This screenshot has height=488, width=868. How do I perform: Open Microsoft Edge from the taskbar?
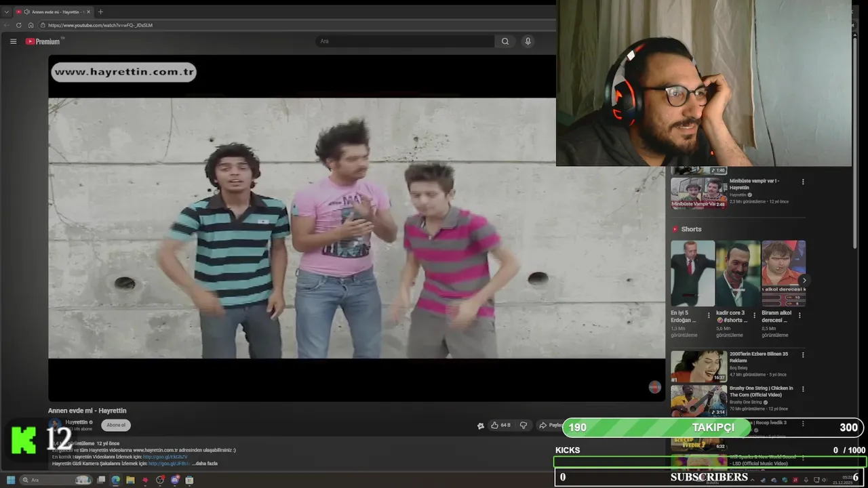[x=115, y=480]
